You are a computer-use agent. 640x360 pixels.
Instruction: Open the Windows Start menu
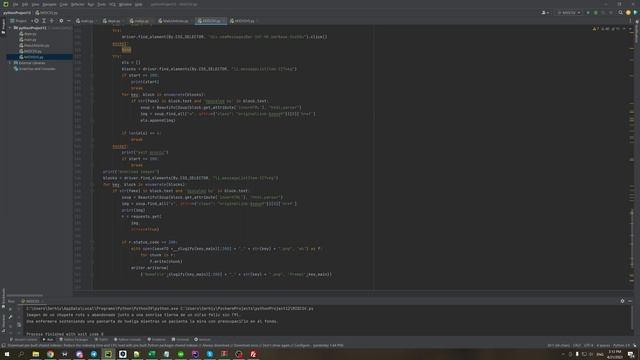point(7,354)
